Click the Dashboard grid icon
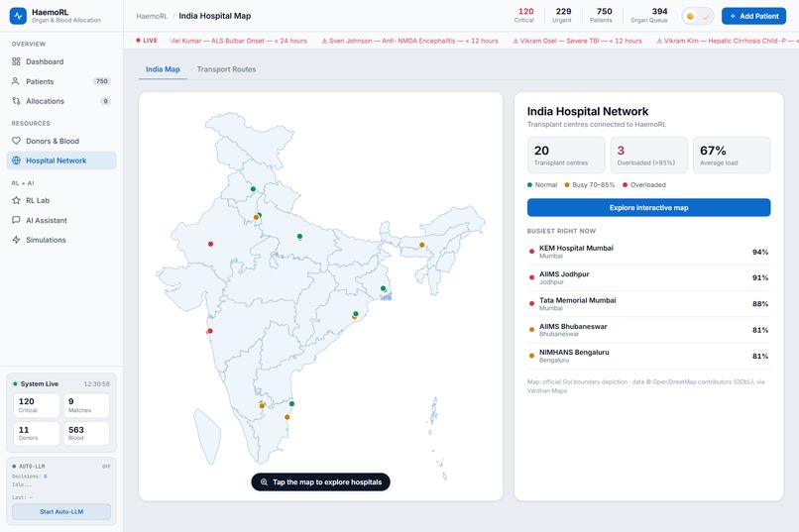Viewport: 799px width, 532px height. pyautogui.click(x=16, y=61)
